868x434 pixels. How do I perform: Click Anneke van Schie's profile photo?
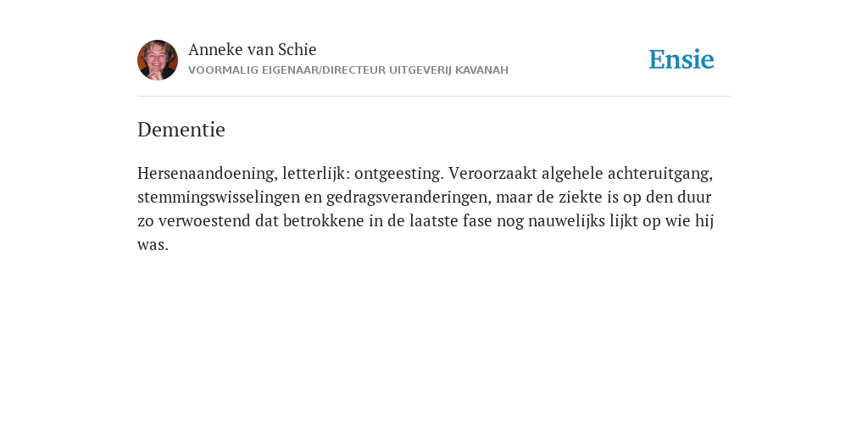coord(158,60)
